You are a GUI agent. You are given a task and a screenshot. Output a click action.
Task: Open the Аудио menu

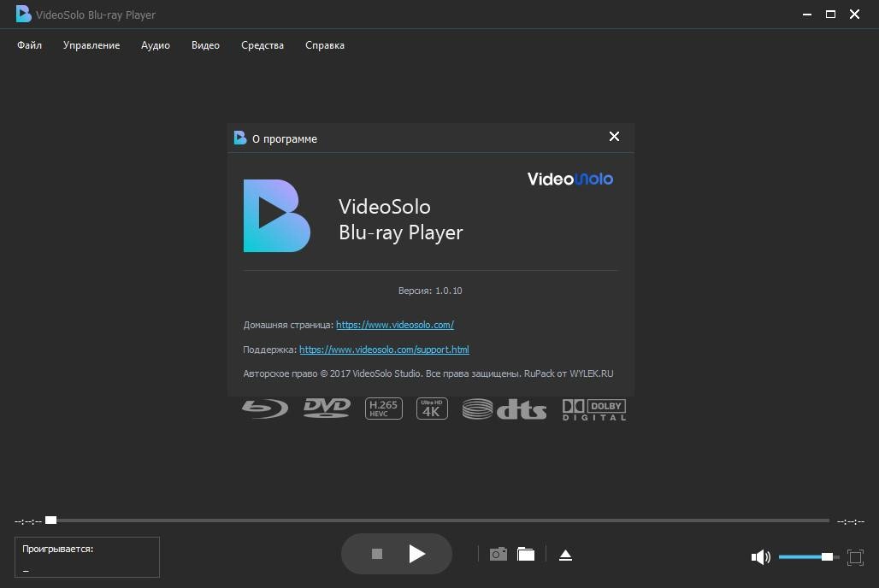156,45
